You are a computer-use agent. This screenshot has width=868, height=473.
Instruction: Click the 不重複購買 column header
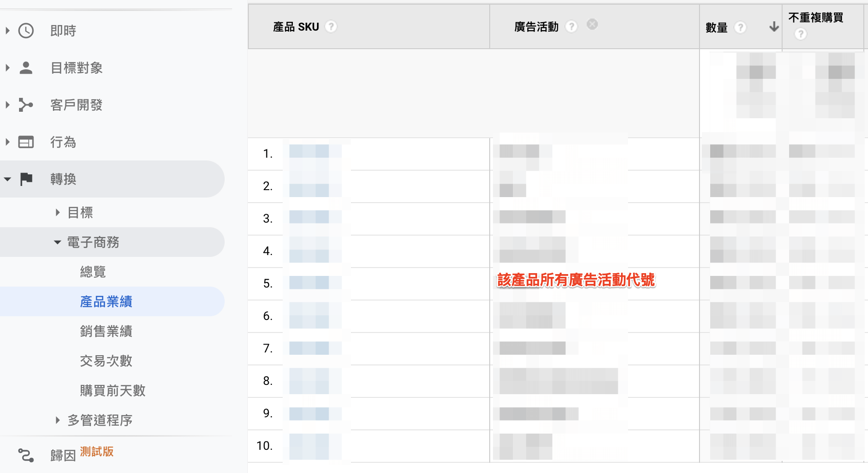(x=816, y=18)
